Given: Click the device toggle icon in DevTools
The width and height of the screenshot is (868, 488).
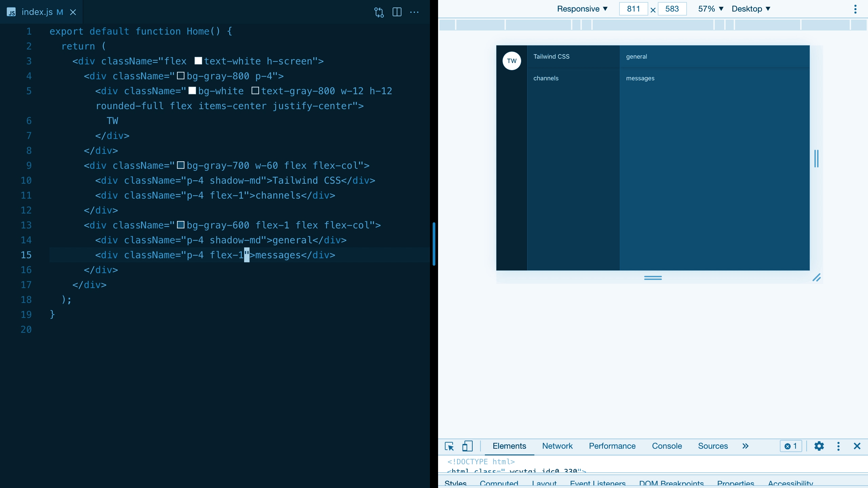Looking at the screenshot, I should point(468,446).
